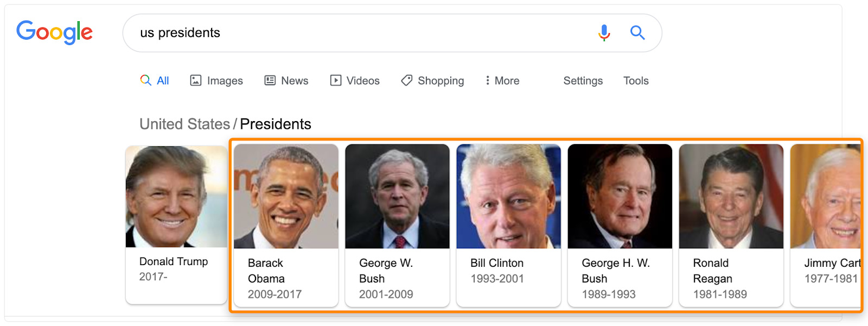Click inside the search input field

(325, 33)
